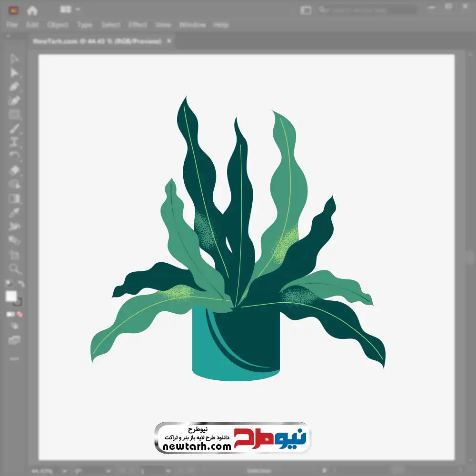Open the artboard navigation dropdown
This screenshot has width=476, height=476.
169,471
